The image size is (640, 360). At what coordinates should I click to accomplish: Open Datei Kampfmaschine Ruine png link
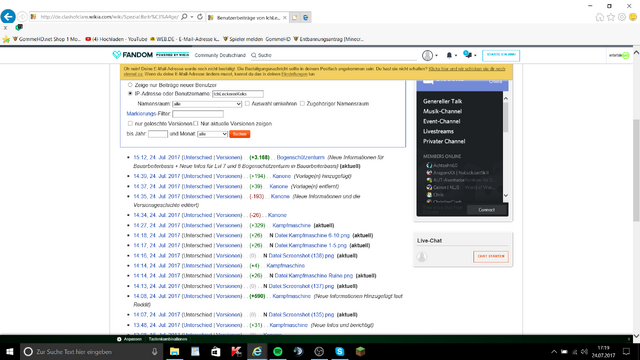[313, 276]
